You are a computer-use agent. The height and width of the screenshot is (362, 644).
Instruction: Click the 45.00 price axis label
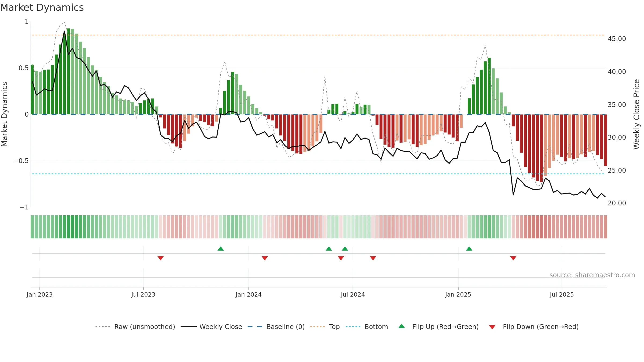pyautogui.click(x=617, y=39)
